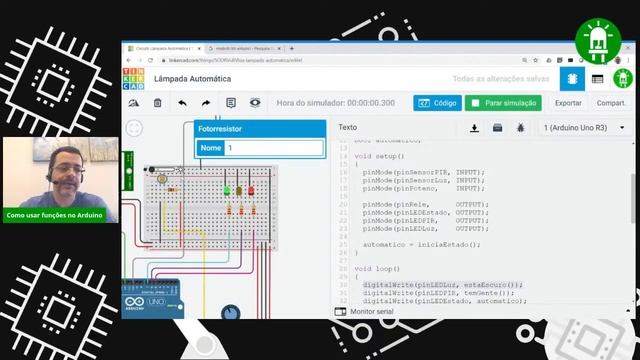Image resolution: width=640 pixels, height=360 pixels.
Task: Click the digitalWrite(pinLEDLuz, estaEscuro()) line
Action: tap(442, 285)
